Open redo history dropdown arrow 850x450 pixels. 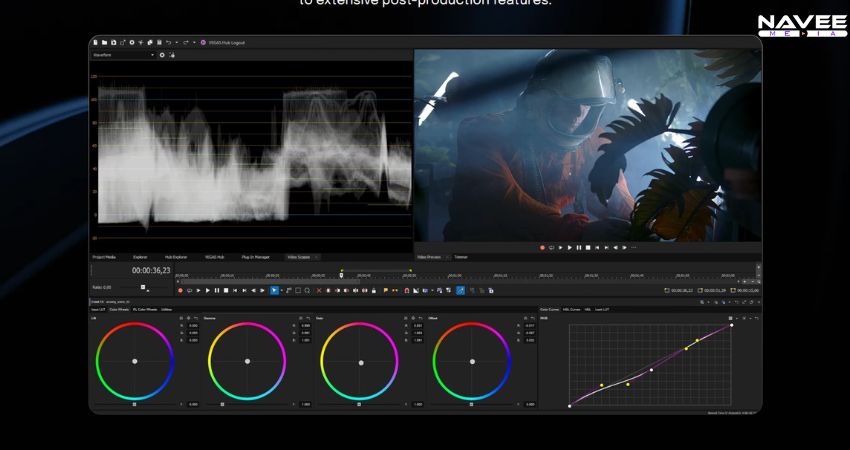195,42
